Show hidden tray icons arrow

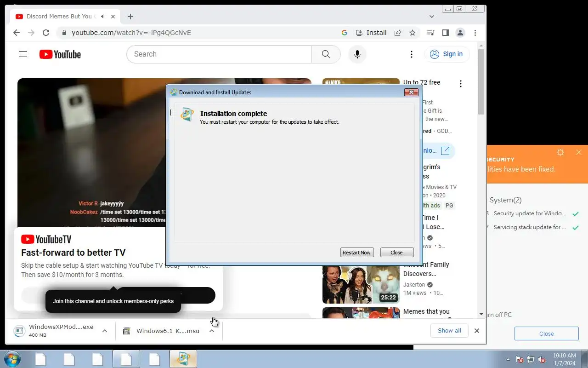(x=508, y=359)
